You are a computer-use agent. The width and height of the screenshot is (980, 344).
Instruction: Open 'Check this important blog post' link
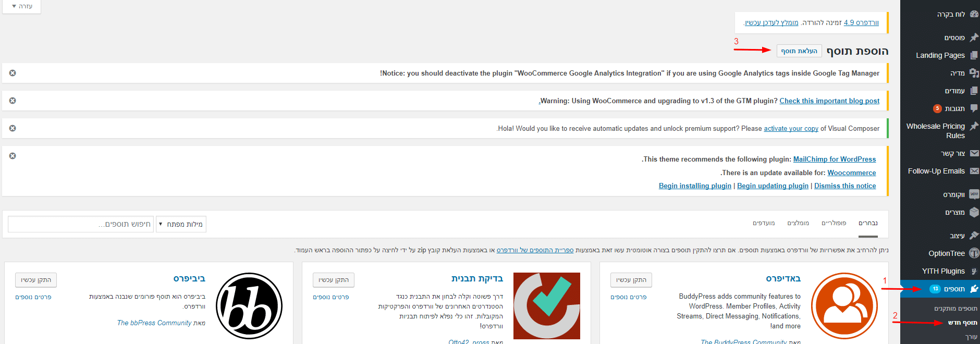point(829,101)
